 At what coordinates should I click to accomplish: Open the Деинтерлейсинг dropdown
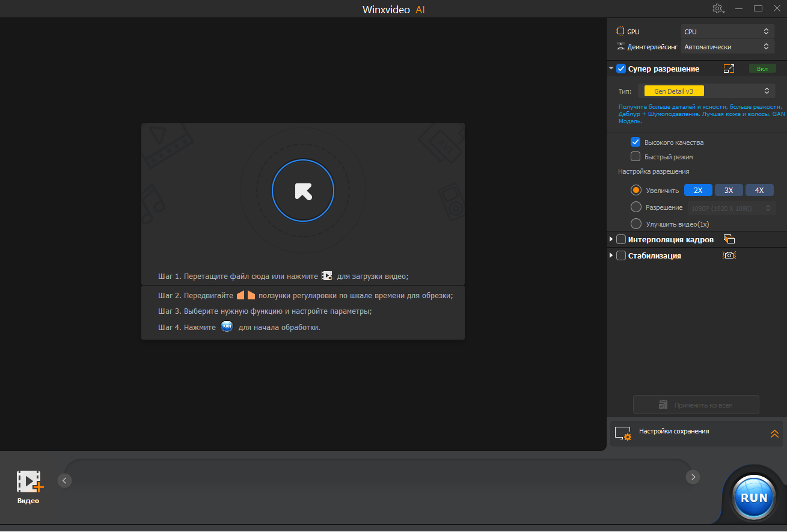click(x=727, y=46)
